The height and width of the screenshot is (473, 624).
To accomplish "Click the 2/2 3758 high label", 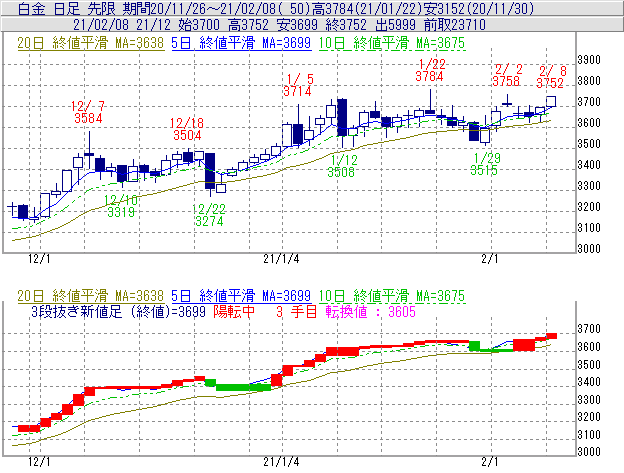I will pyautogui.click(x=506, y=75).
